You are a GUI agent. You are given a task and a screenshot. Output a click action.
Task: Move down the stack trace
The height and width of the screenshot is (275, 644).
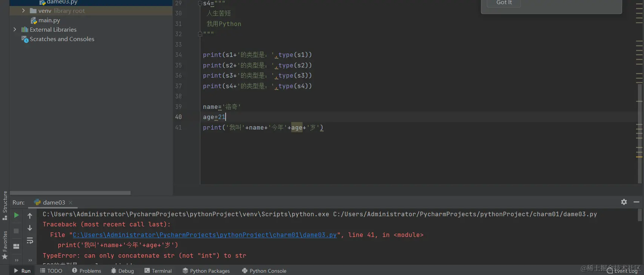tap(30, 228)
